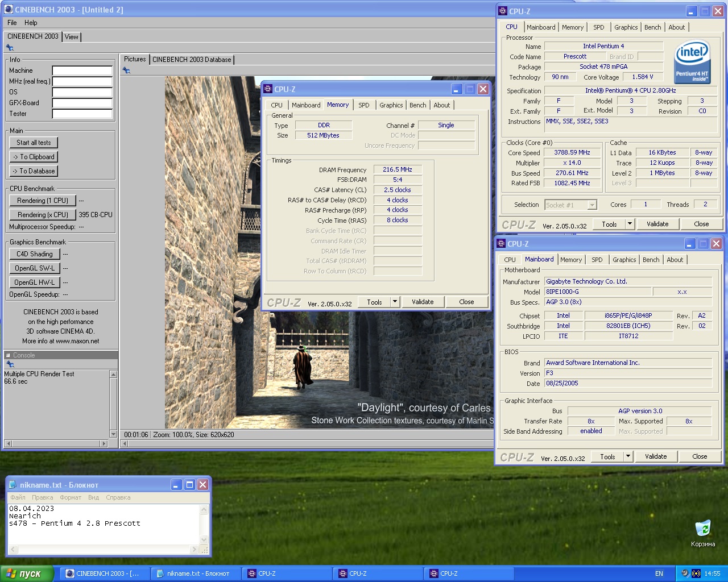Click Validate in top CPU-Z CPU window
728x582 pixels.
click(657, 224)
